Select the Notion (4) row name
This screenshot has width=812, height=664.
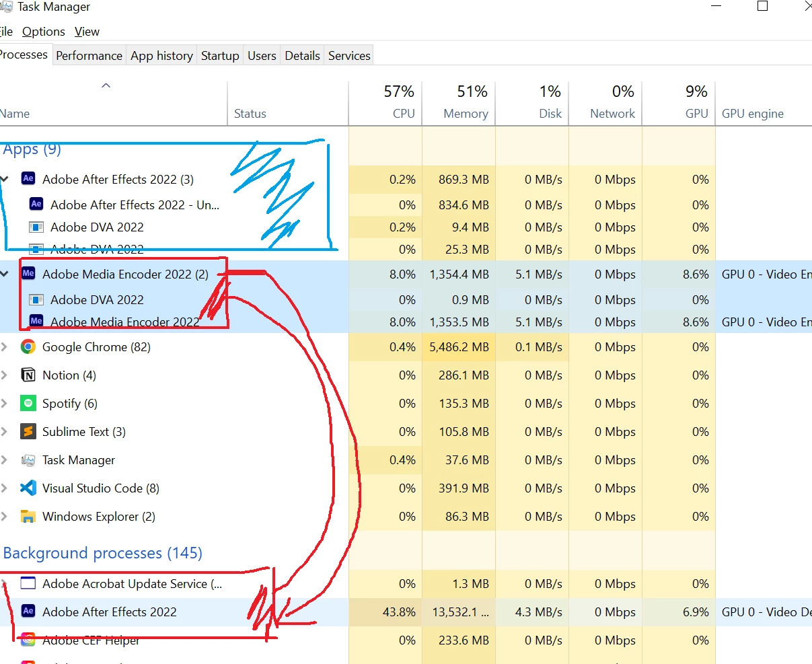click(69, 375)
